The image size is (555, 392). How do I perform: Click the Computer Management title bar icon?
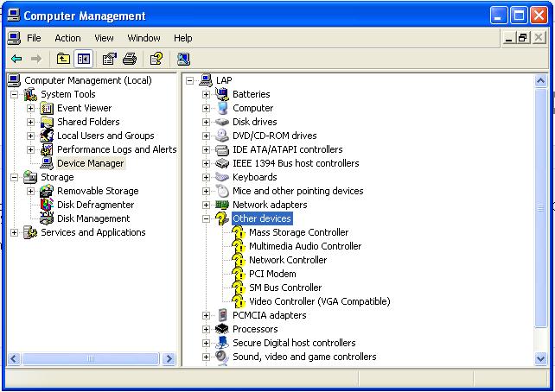coord(14,16)
